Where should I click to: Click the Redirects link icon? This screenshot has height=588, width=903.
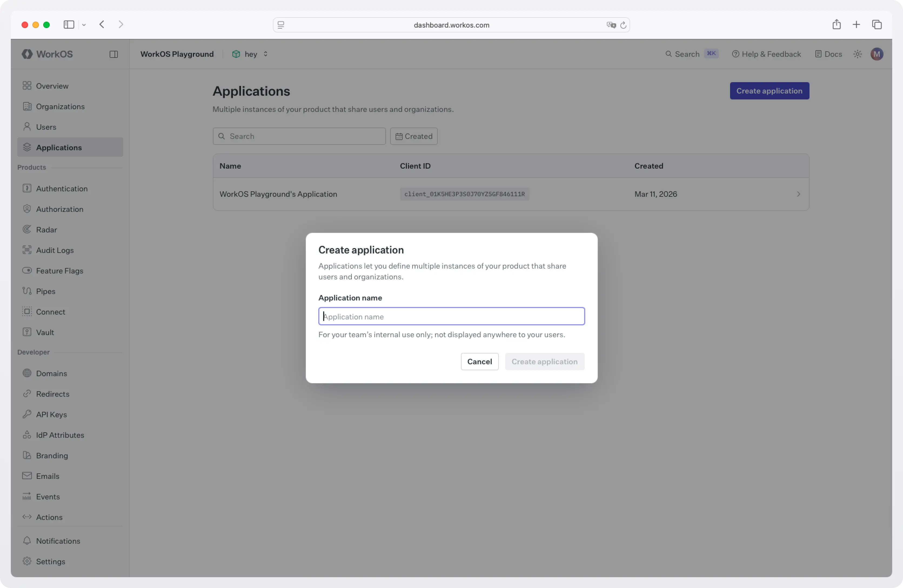click(27, 393)
